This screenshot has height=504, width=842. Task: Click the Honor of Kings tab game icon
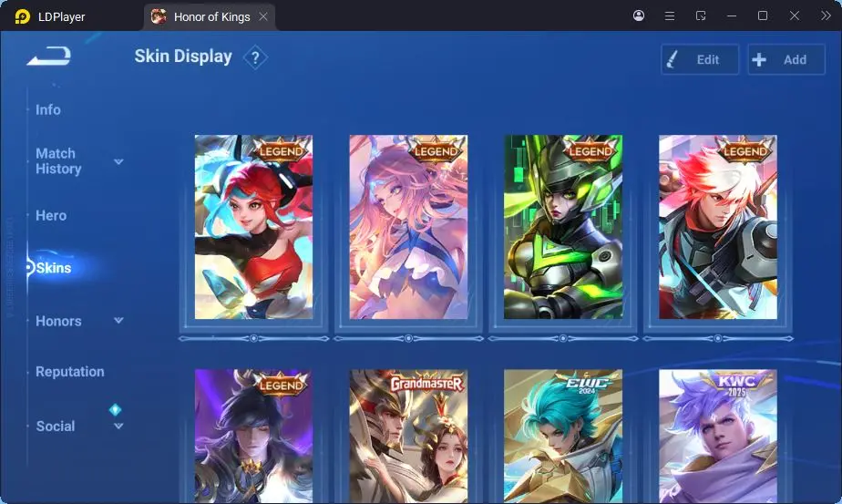coord(159,16)
